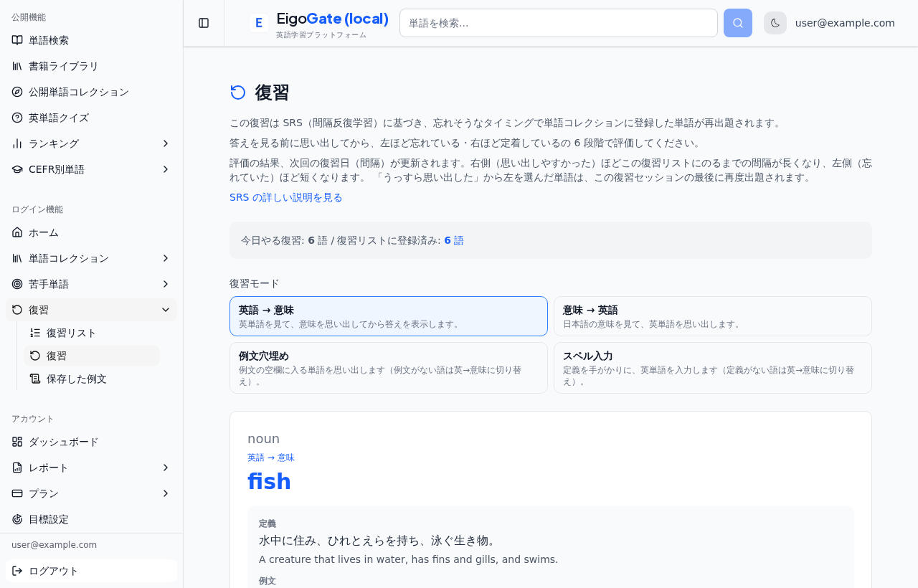Click the goal icon beside 目標設定
Image resolution: width=918 pixels, height=588 pixels.
coord(17,519)
